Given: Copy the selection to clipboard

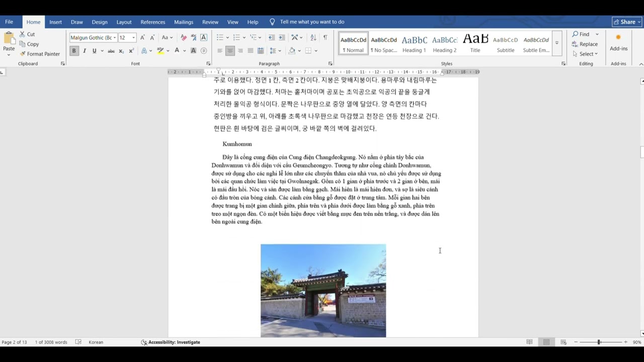Looking at the screenshot, I should [29, 44].
